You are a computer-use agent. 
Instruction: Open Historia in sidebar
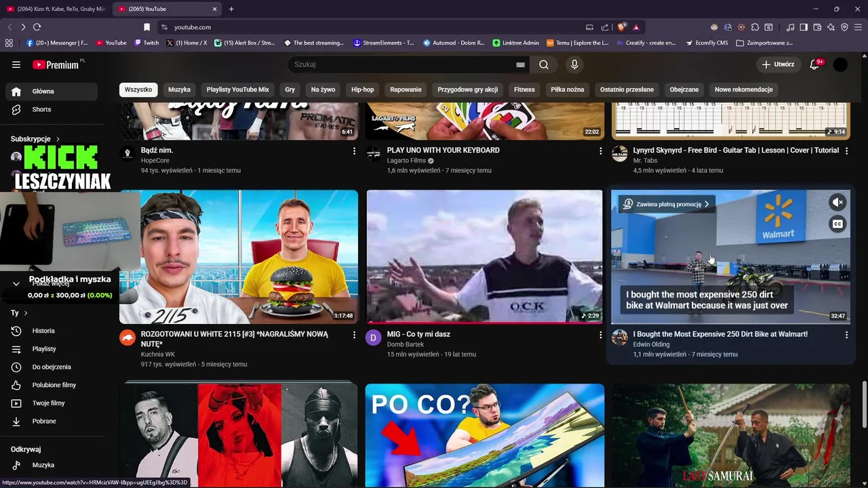(52, 331)
